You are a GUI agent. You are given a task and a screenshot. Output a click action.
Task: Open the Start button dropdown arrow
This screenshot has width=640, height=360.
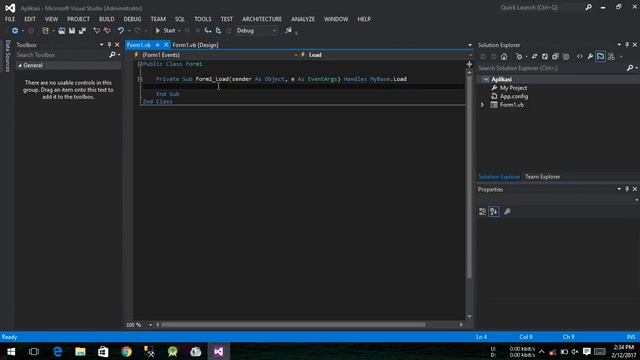pyautogui.click(x=179, y=31)
